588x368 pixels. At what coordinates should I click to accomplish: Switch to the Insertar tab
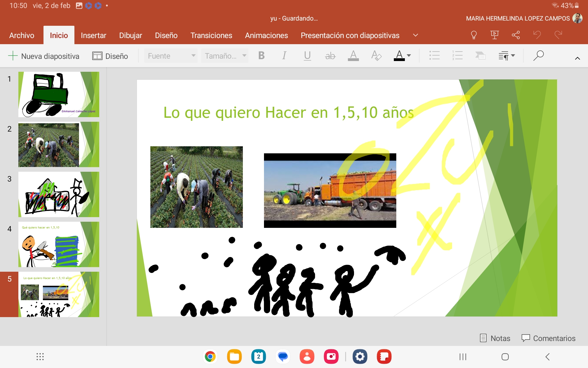click(93, 36)
